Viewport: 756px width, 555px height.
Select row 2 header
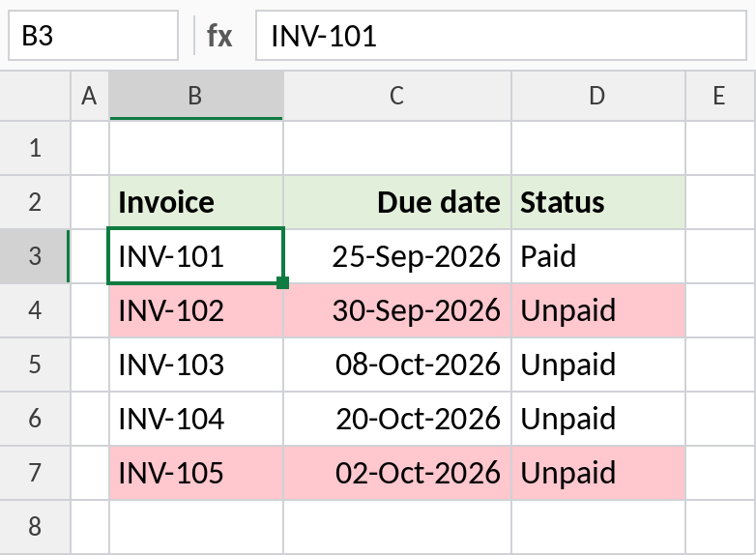point(35,202)
